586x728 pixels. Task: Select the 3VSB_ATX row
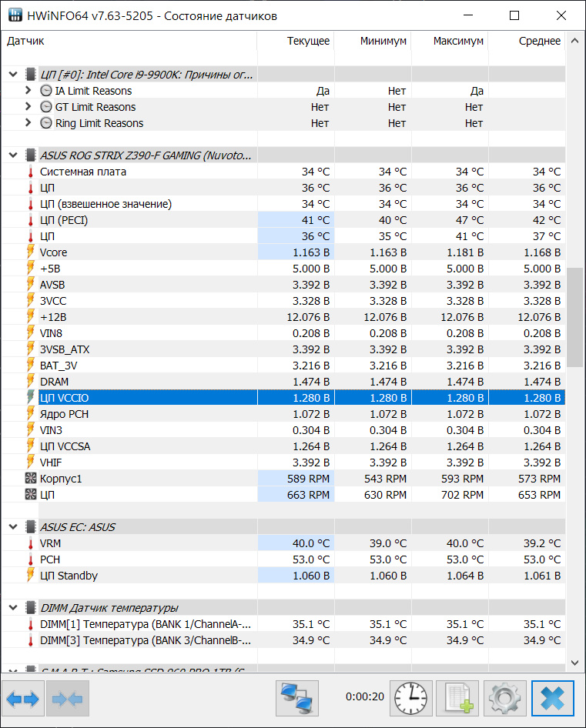point(283,349)
